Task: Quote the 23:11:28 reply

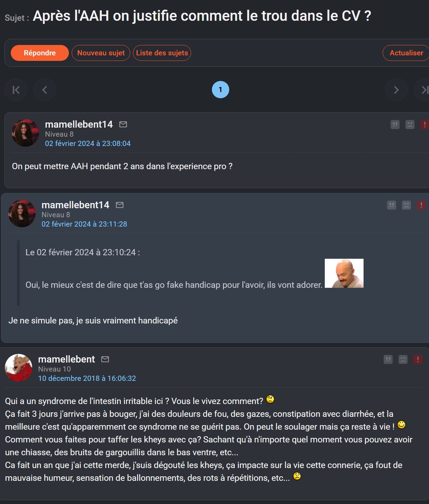Action: click(x=392, y=205)
